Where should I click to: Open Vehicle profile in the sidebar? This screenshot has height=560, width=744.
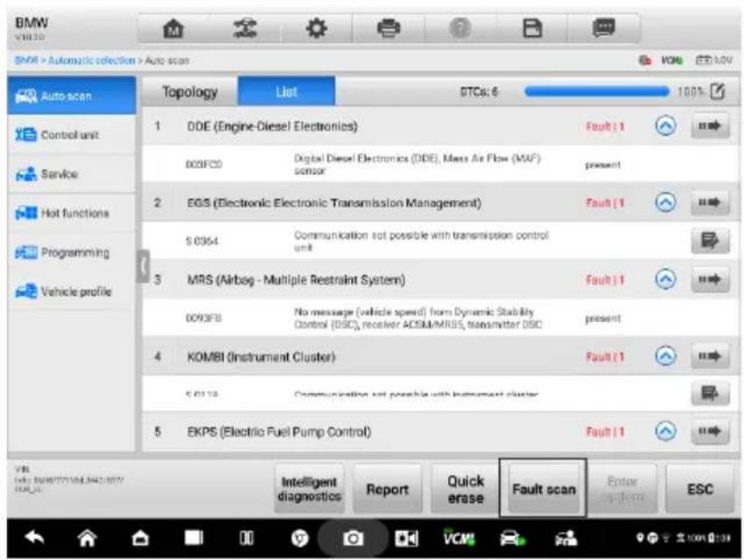pos(72,291)
